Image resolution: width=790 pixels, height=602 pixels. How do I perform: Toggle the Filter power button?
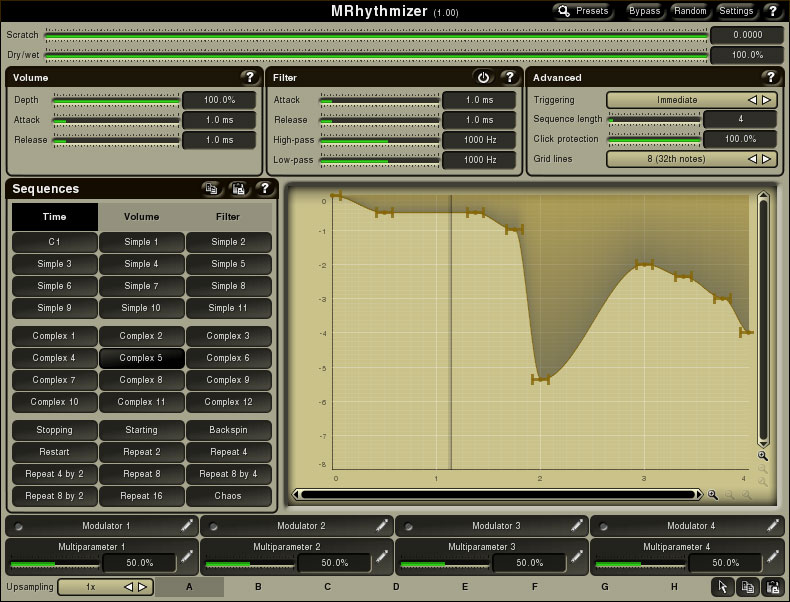pyautogui.click(x=483, y=77)
